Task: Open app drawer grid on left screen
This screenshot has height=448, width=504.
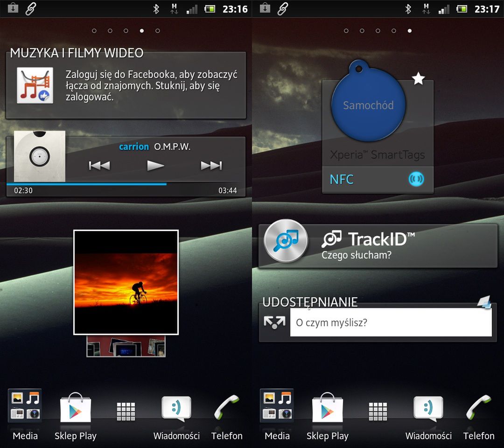Action: [x=126, y=411]
